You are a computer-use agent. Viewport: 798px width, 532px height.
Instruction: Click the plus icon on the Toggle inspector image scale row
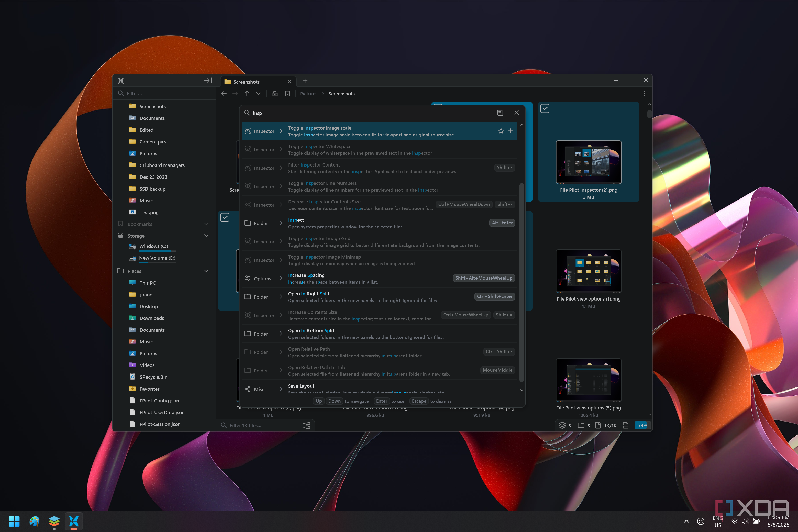coord(510,131)
